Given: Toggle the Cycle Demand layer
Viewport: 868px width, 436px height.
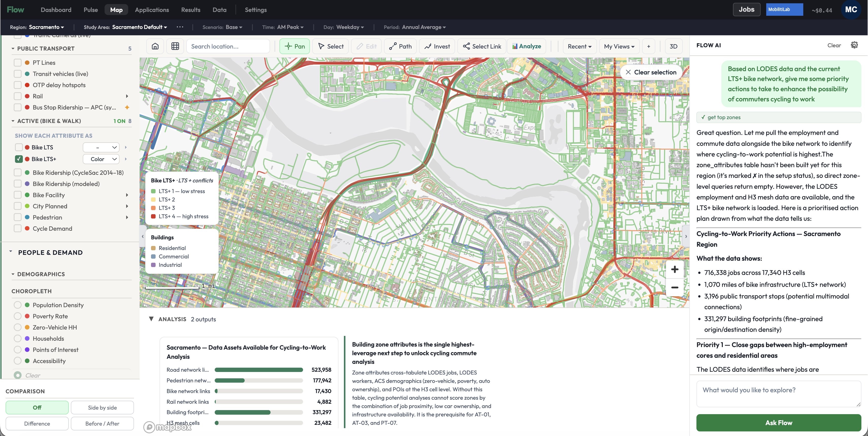Looking at the screenshot, I should pyautogui.click(x=18, y=228).
